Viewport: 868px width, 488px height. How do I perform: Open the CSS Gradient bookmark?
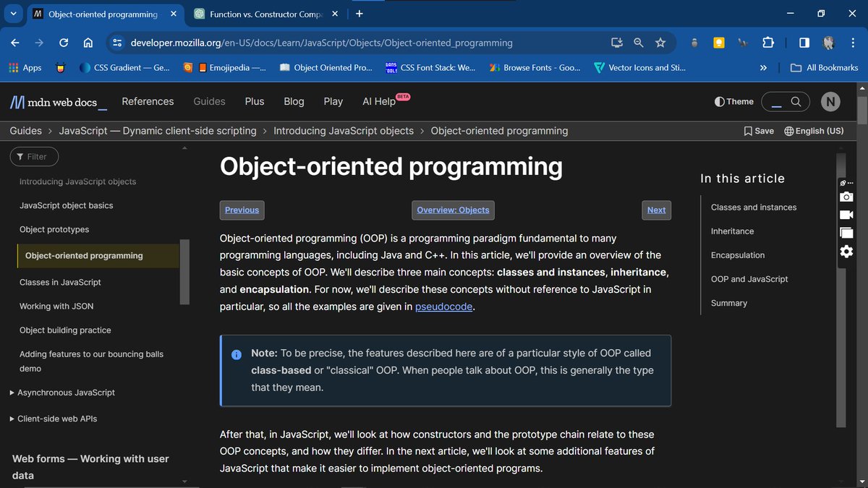pos(124,67)
